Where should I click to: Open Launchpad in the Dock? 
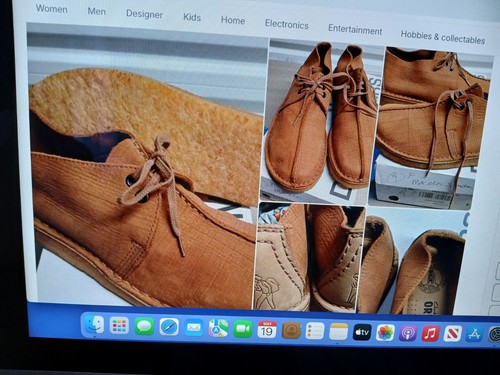119,326
